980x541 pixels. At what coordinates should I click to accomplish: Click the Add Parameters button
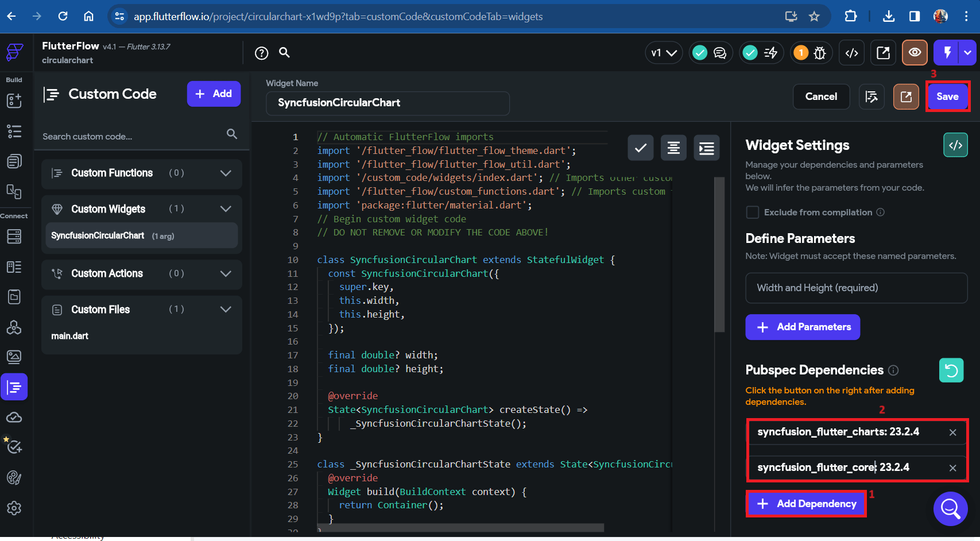(x=803, y=327)
